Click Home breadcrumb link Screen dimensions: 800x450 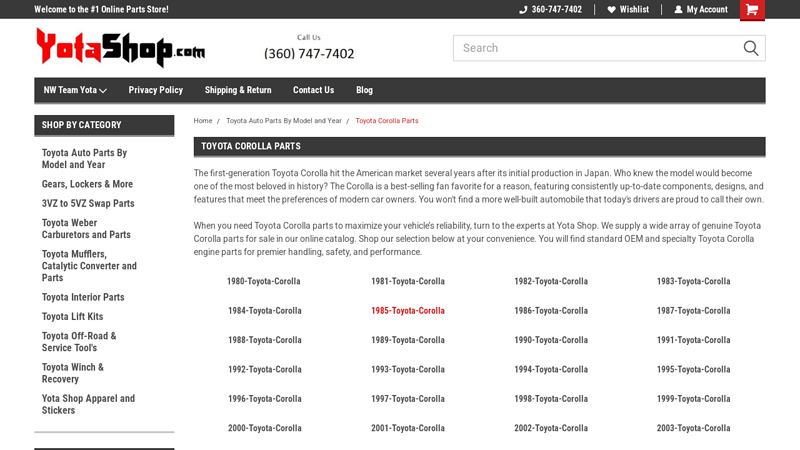coord(203,121)
